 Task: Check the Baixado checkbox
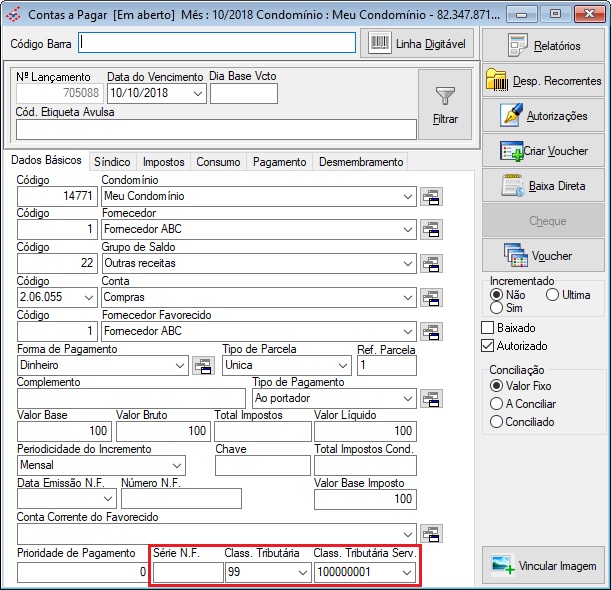(488, 328)
